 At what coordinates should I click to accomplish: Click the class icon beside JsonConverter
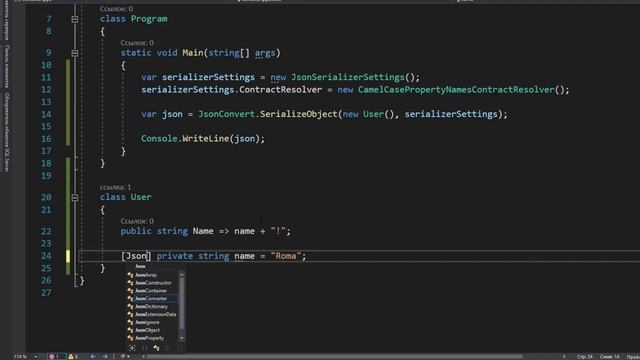[x=130, y=299]
